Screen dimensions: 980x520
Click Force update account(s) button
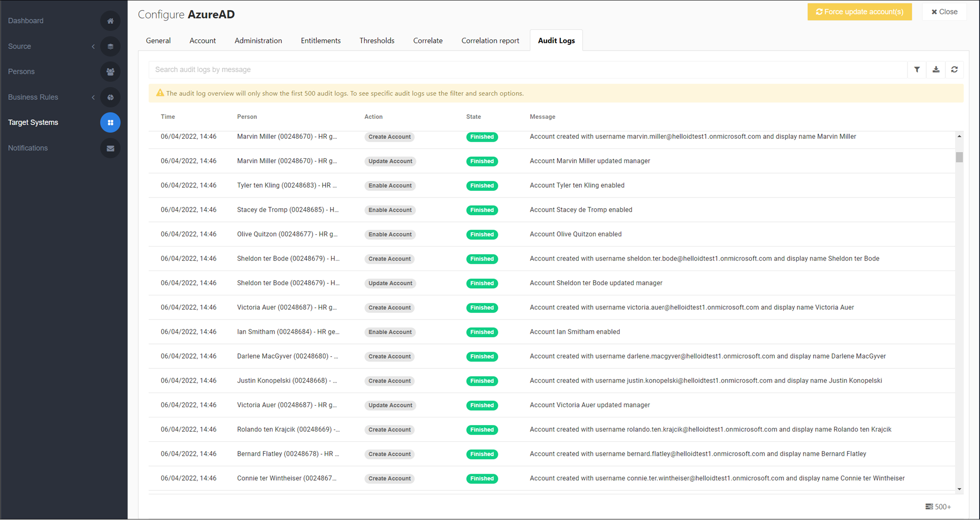tap(860, 12)
